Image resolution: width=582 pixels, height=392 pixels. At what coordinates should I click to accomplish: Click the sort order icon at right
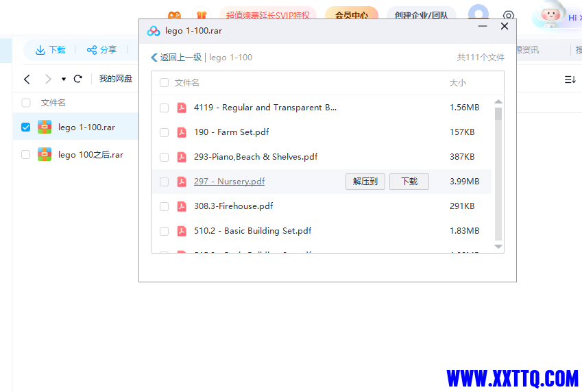[570, 79]
